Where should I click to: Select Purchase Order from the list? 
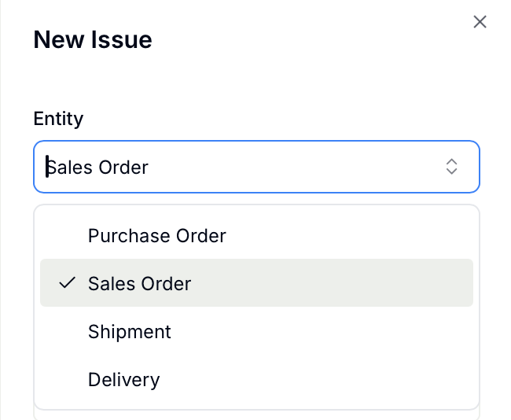(x=256, y=235)
